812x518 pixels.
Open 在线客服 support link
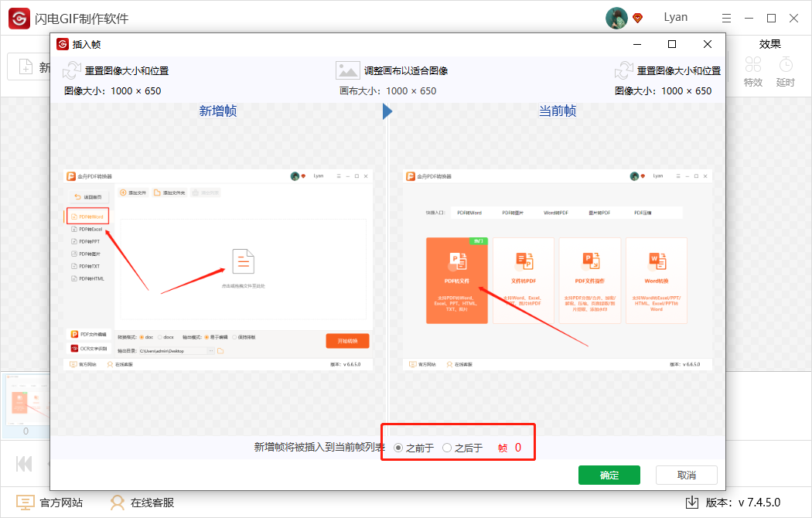click(x=142, y=503)
